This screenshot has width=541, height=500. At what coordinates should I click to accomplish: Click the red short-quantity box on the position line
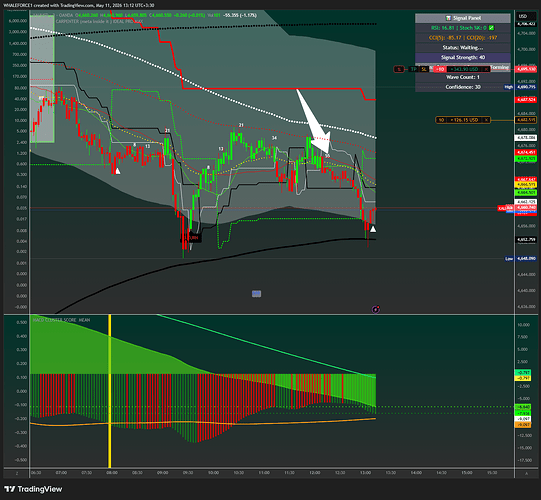tap(440, 69)
